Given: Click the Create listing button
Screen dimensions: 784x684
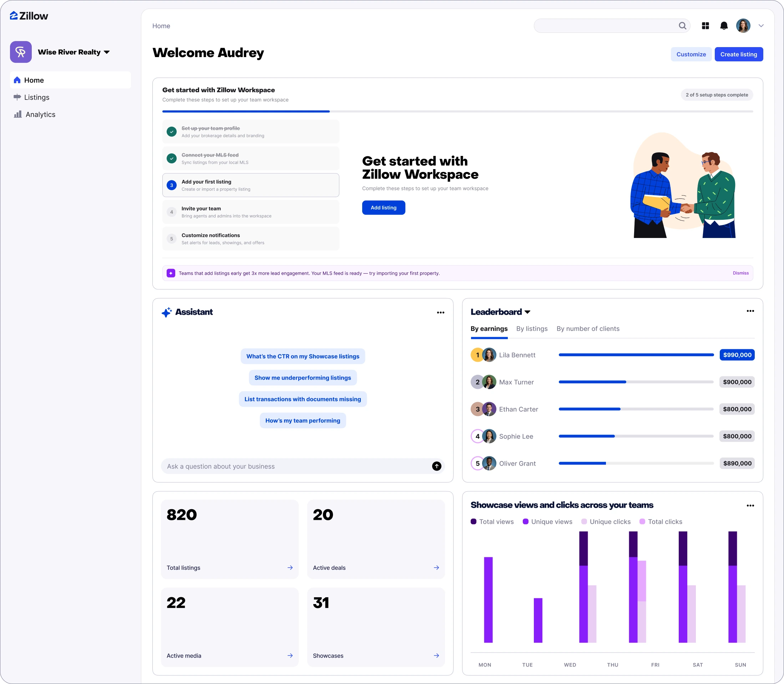Looking at the screenshot, I should click(x=739, y=54).
